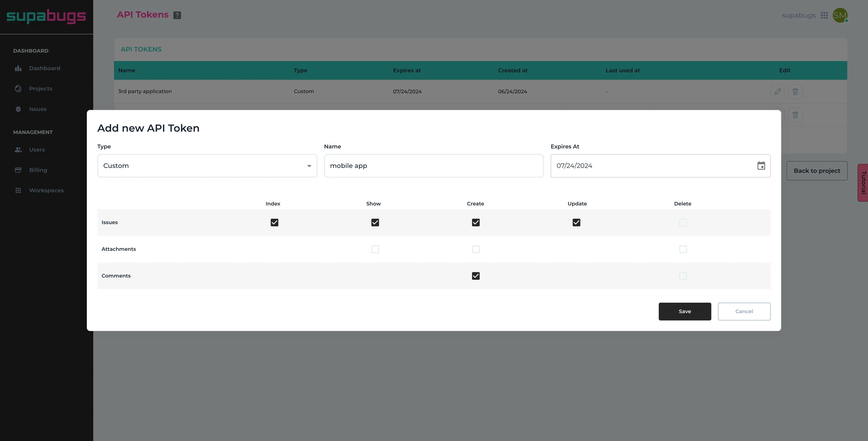The height and width of the screenshot is (441, 868).
Task: Click the Comments row label
Action: 116,276
